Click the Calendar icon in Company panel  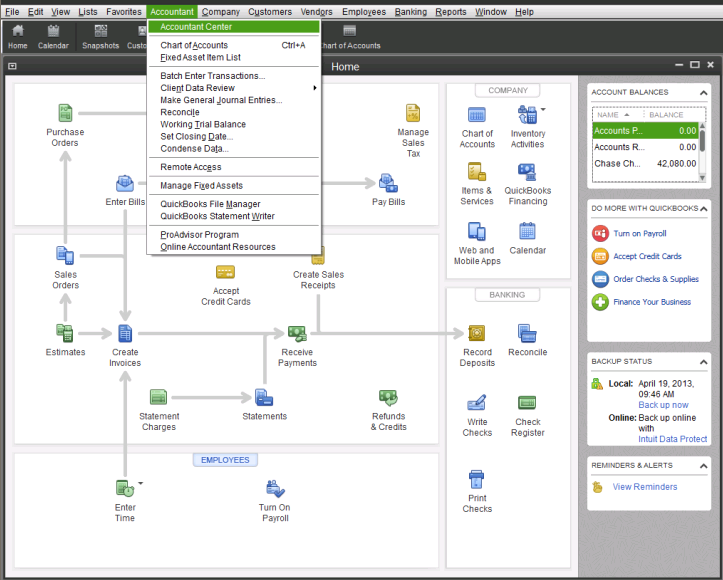tap(527, 231)
